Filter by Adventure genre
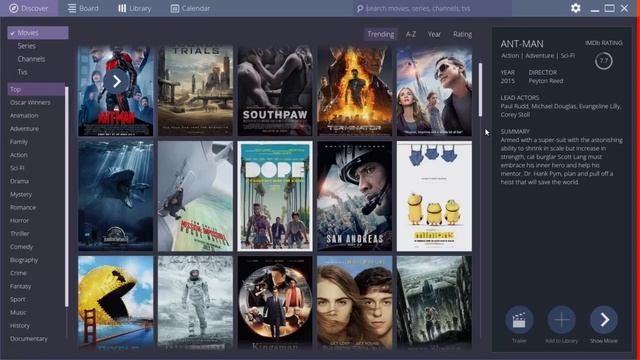Screen dimensions: 640x360 tap(24, 129)
